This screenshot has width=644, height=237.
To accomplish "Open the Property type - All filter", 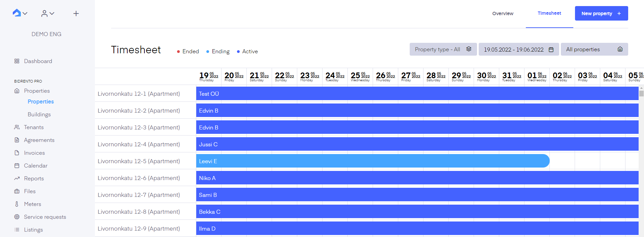I will [x=443, y=49].
